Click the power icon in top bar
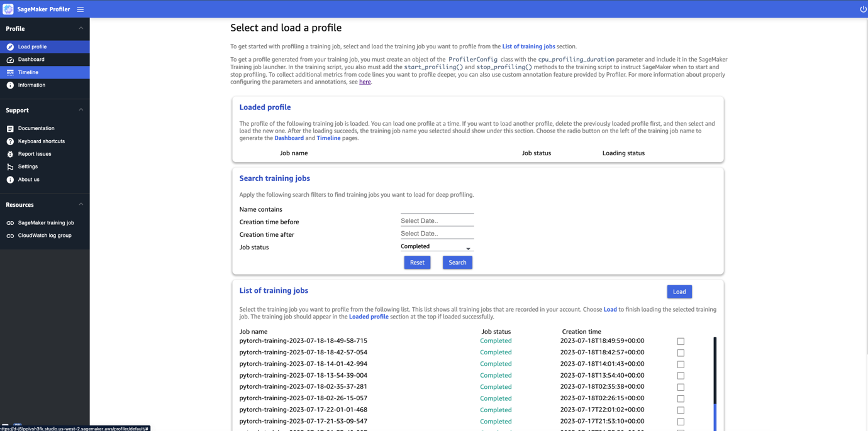 pyautogui.click(x=863, y=9)
